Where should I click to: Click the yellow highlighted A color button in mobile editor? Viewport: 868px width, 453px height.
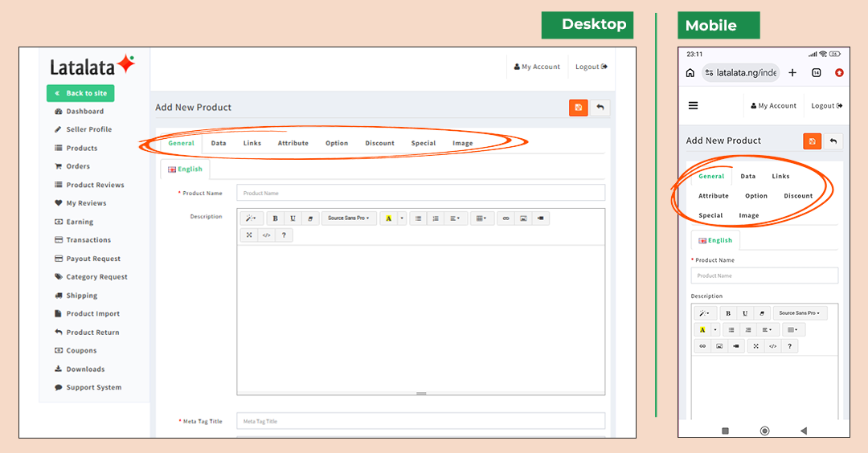point(702,329)
